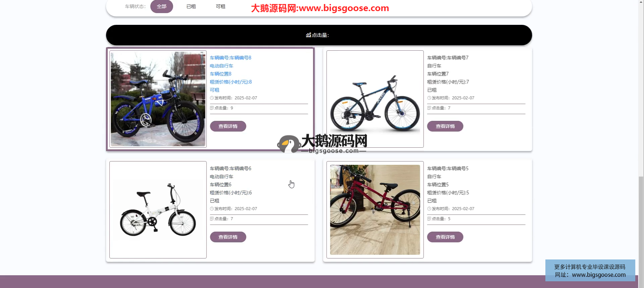Click the white folding bike thumbnail
644x288 pixels.
click(x=158, y=210)
